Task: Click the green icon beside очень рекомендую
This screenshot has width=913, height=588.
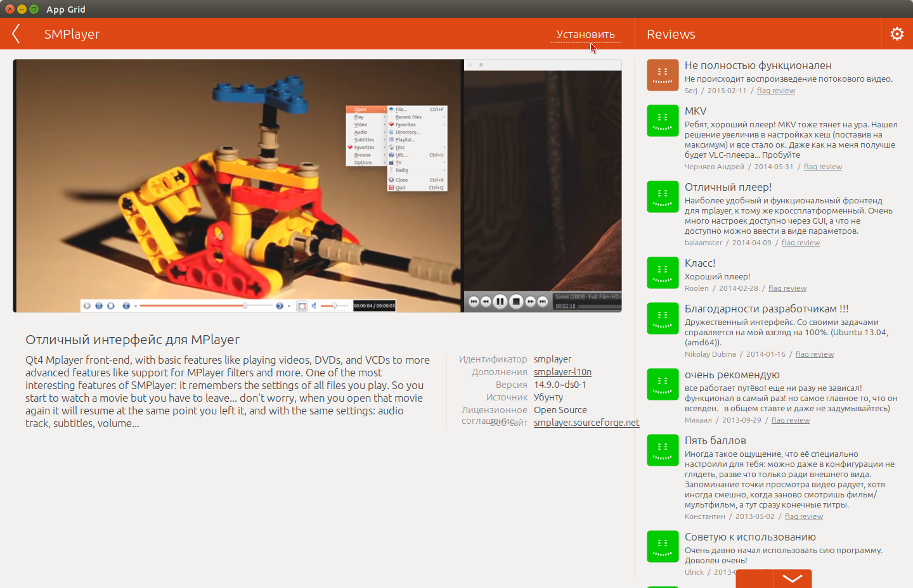Action: click(663, 385)
